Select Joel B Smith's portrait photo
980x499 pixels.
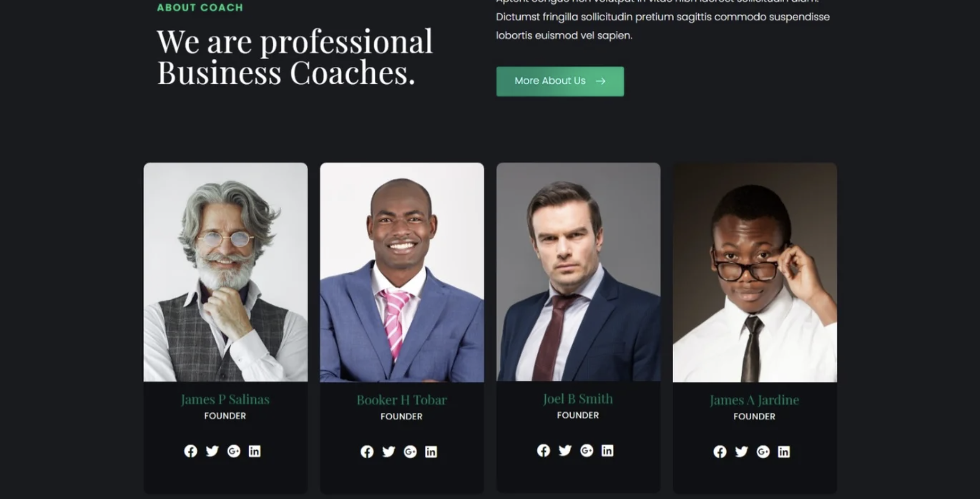tap(578, 272)
